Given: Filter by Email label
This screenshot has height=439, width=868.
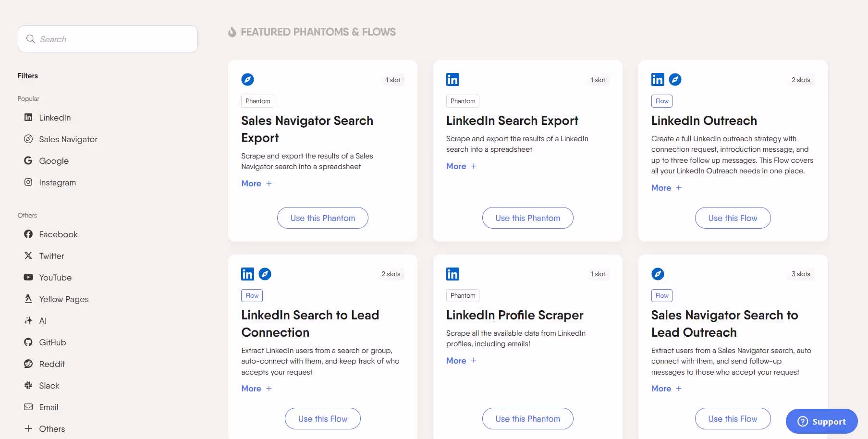Looking at the screenshot, I should 49,407.
